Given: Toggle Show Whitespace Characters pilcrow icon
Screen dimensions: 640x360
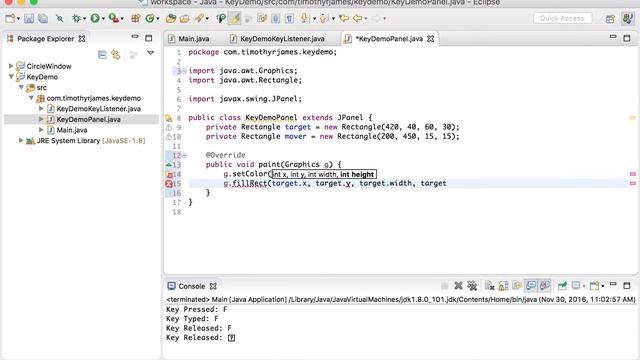Looking at the screenshot, I should point(289,18).
